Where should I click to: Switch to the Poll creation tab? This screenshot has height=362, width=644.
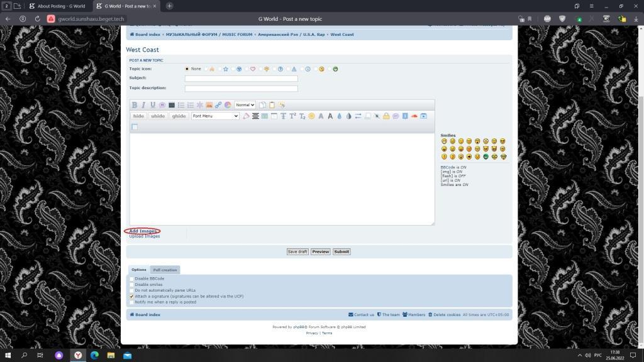(165, 270)
